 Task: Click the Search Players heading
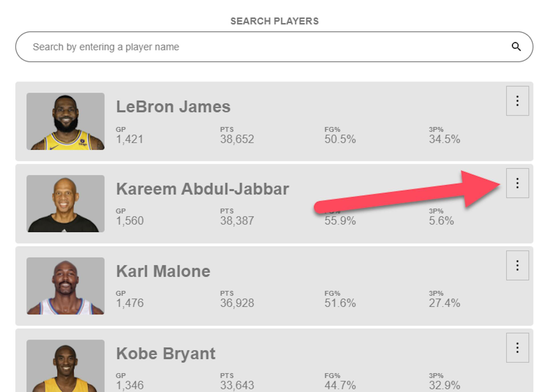pos(274,21)
